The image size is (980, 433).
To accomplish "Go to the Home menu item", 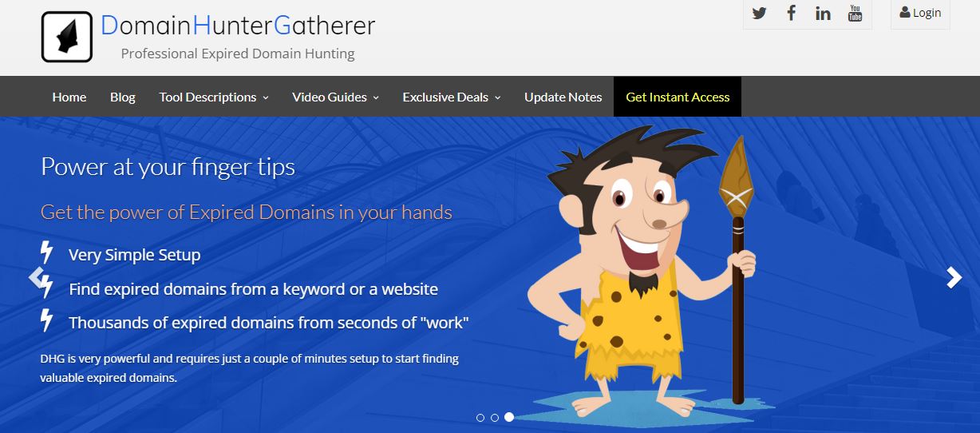I will pos(69,97).
